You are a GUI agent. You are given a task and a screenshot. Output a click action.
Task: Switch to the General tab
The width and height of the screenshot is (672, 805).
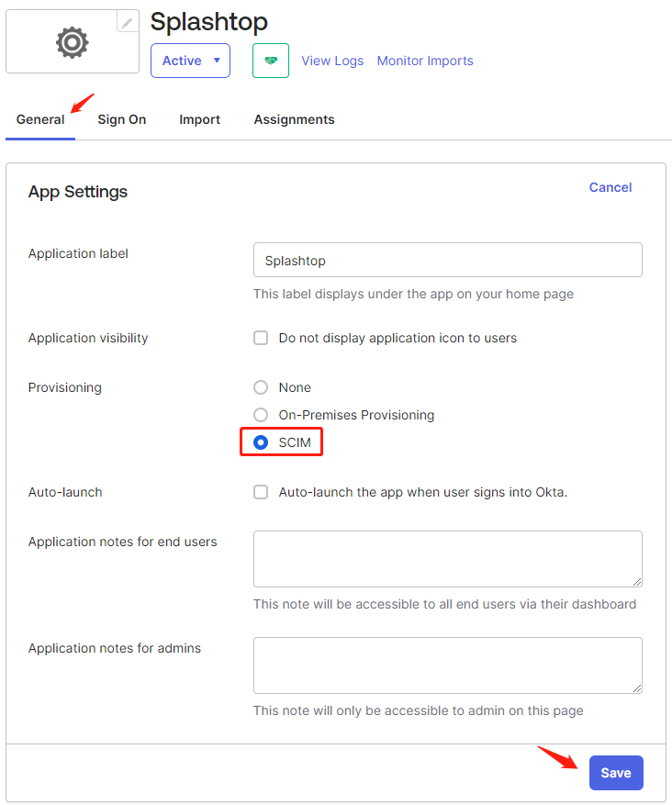click(x=40, y=119)
